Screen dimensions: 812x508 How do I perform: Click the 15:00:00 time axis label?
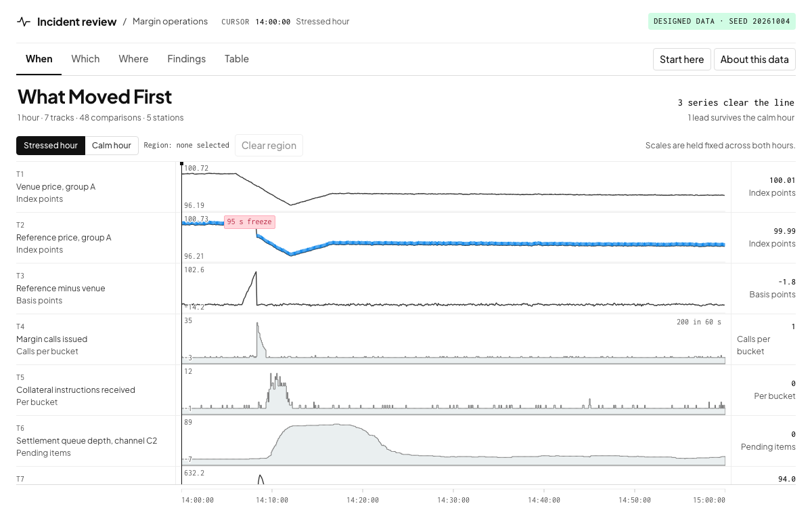pos(710,500)
